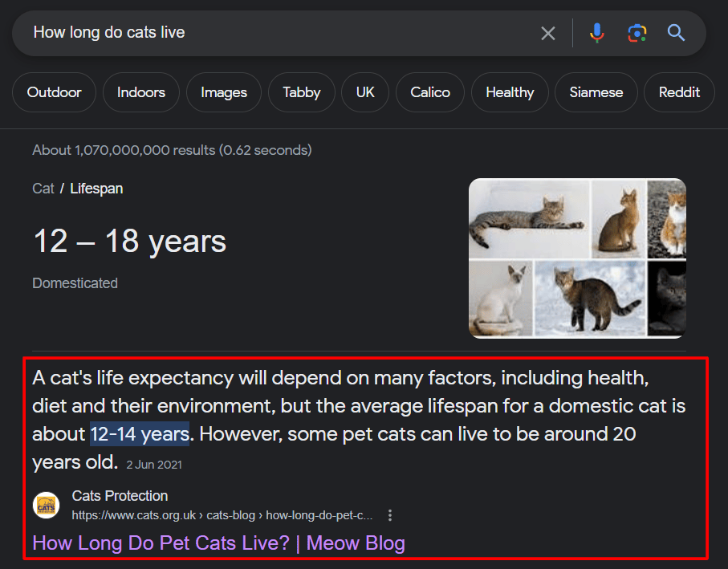
Task: Click the Siamese filter chip
Action: pos(596,92)
